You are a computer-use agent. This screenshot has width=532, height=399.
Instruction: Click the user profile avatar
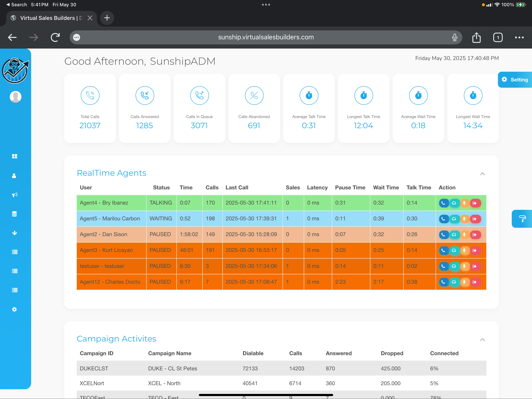(x=16, y=97)
